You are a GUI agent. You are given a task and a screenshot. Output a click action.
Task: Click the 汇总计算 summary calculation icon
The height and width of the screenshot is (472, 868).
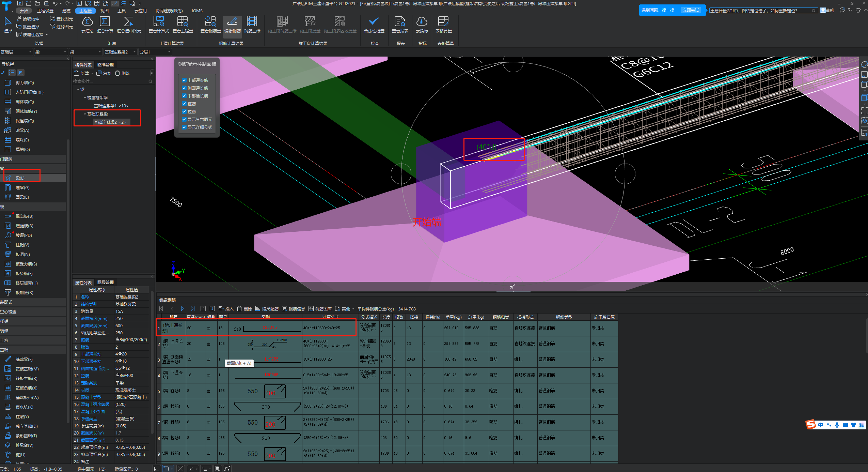pyautogui.click(x=105, y=25)
